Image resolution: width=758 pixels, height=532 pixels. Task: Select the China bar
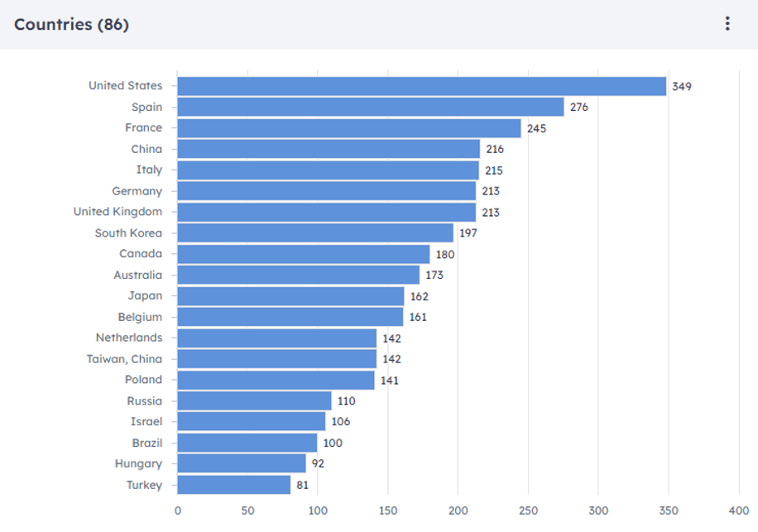click(x=329, y=149)
